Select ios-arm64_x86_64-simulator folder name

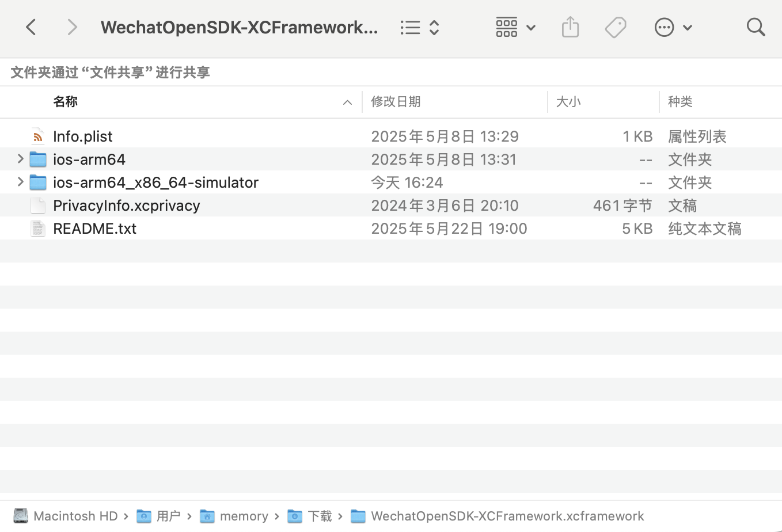pyautogui.click(x=156, y=183)
